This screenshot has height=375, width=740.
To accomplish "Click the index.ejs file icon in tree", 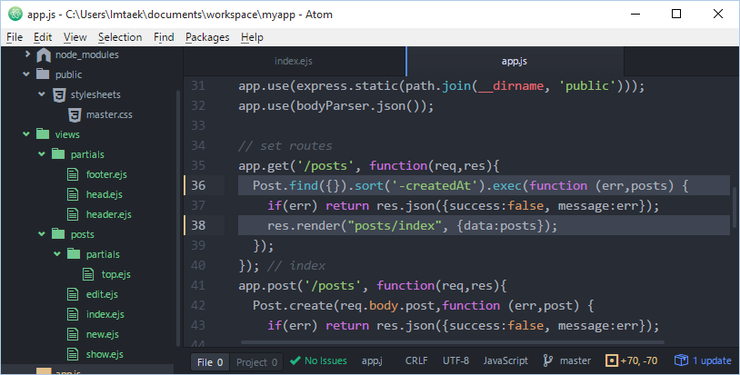I will tap(73, 314).
